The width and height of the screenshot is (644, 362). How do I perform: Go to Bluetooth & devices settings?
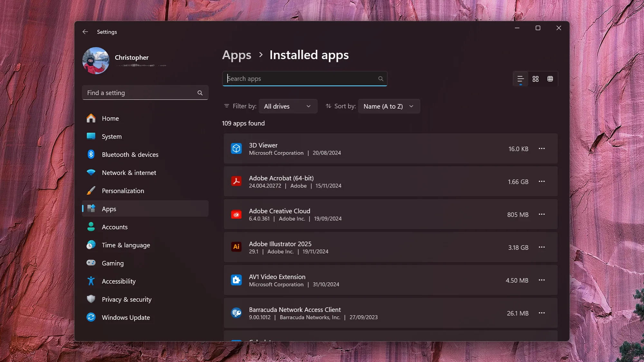[x=130, y=155]
